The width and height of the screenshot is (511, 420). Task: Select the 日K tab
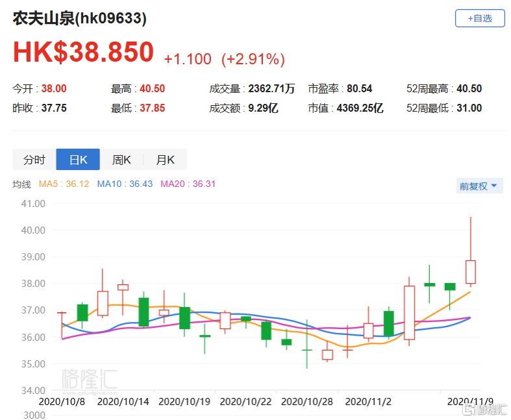coord(78,160)
